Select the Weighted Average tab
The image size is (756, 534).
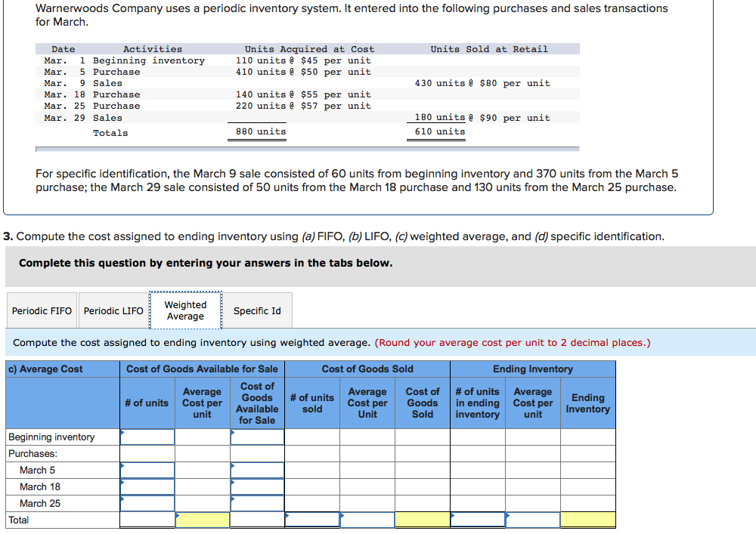pos(186,310)
